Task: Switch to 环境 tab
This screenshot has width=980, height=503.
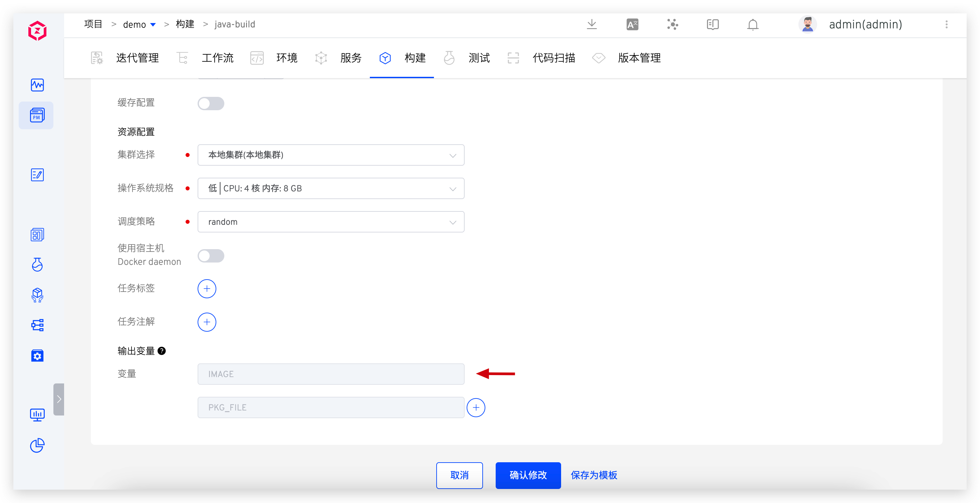Action: coord(274,58)
